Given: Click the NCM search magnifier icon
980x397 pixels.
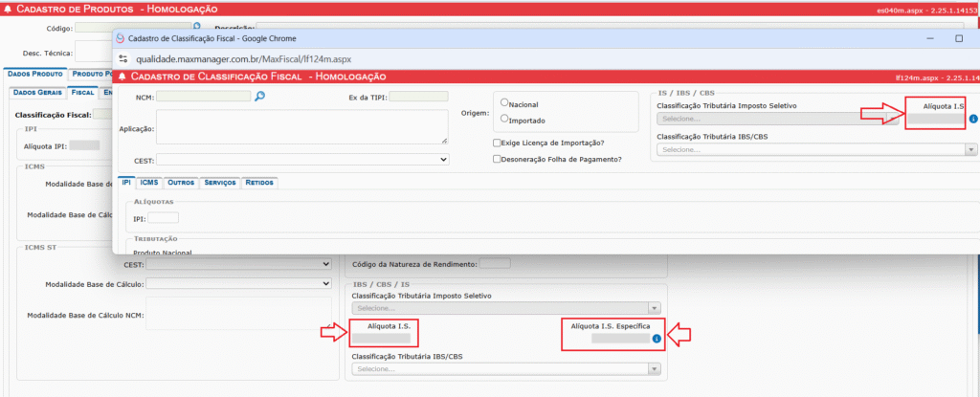Looking at the screenshot, I should pos(259,96).
